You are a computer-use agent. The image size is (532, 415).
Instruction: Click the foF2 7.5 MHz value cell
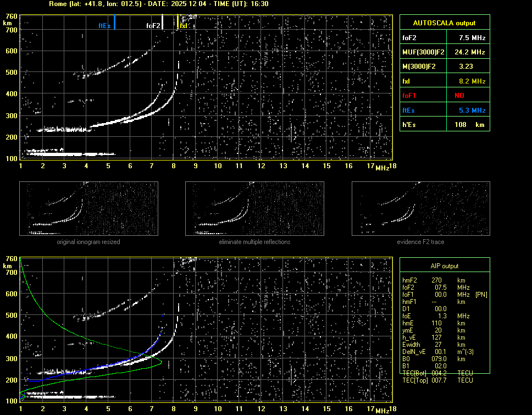click(x=472, y=38)
